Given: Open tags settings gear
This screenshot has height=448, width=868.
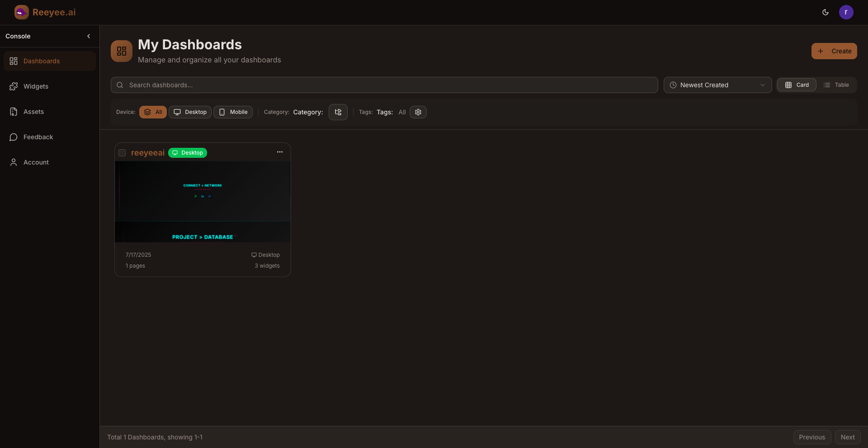Looking at the screenshot, I should 418,112.
